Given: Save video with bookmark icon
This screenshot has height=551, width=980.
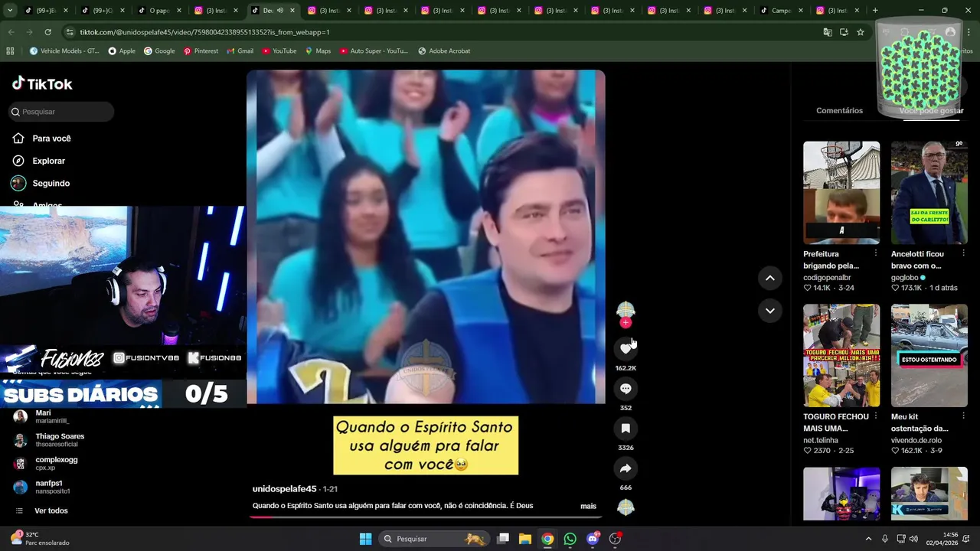Looking at the screenshot, I should [626, 429].
